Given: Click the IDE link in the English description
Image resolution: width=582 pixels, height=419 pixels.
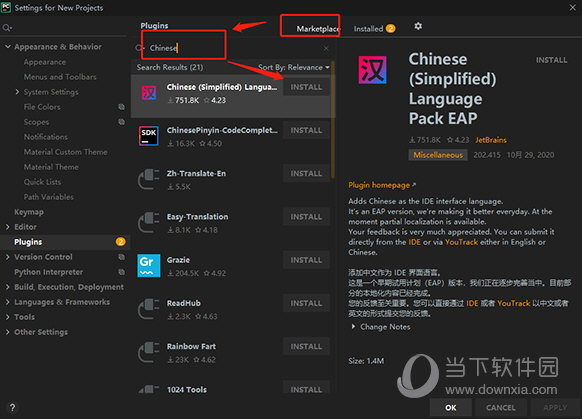Looking at the screenshot, I should pyautogui.click(x=414, y=242).
